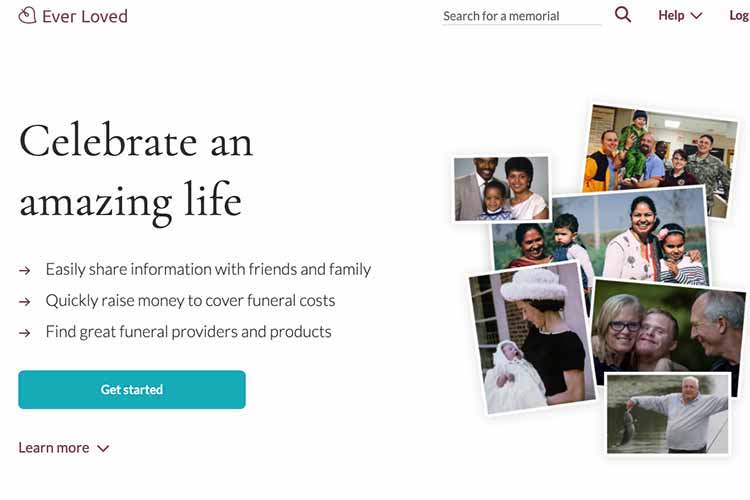Click the 'Celebrate an amazing life' heading
This screenshot has width=750, height=500.
coord(136,172)
